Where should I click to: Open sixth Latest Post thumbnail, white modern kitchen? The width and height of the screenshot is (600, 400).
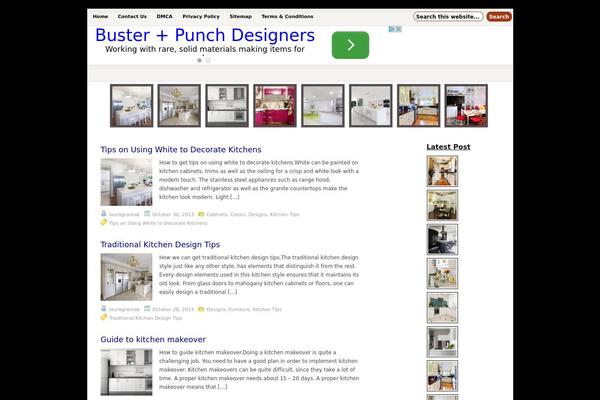(442, 342)
